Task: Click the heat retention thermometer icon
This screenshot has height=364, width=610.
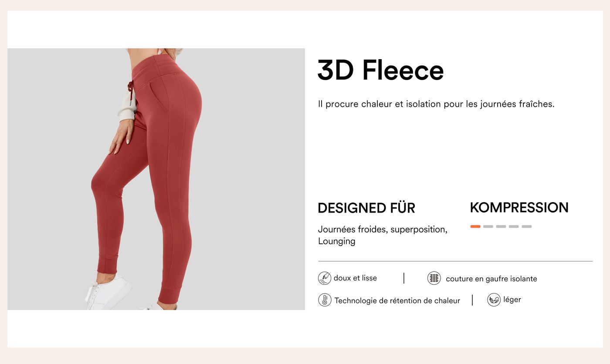Action: tap(325, 300)
